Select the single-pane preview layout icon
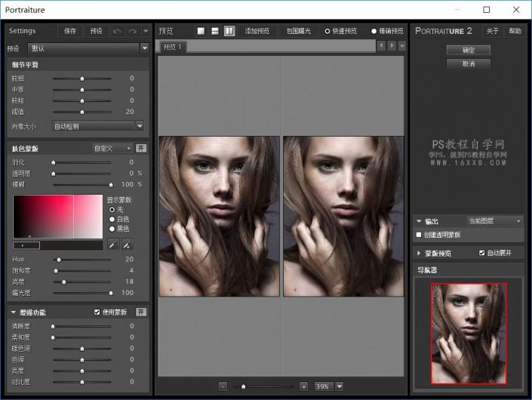532x400 pixels. click(201, 31)
